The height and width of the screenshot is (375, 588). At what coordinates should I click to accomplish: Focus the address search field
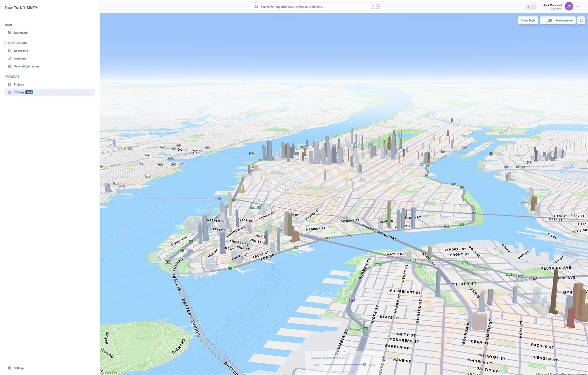[x=317, y=7]
